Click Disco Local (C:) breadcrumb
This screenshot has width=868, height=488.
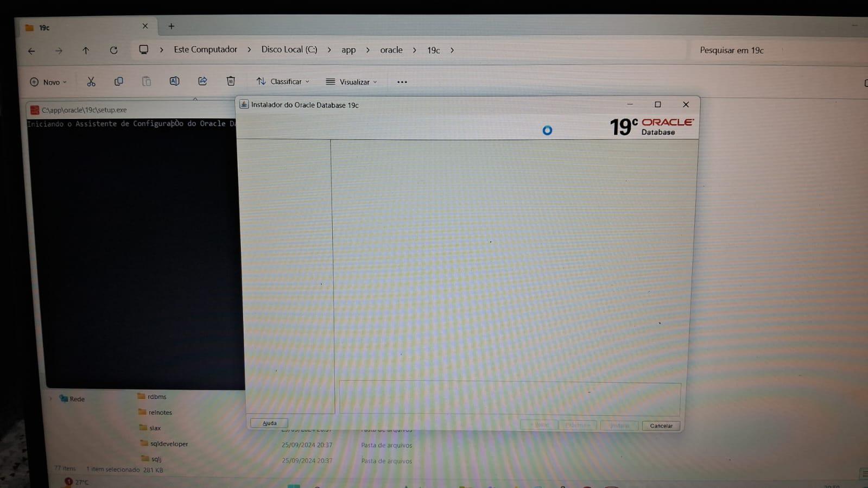click(x=289, y=49)
